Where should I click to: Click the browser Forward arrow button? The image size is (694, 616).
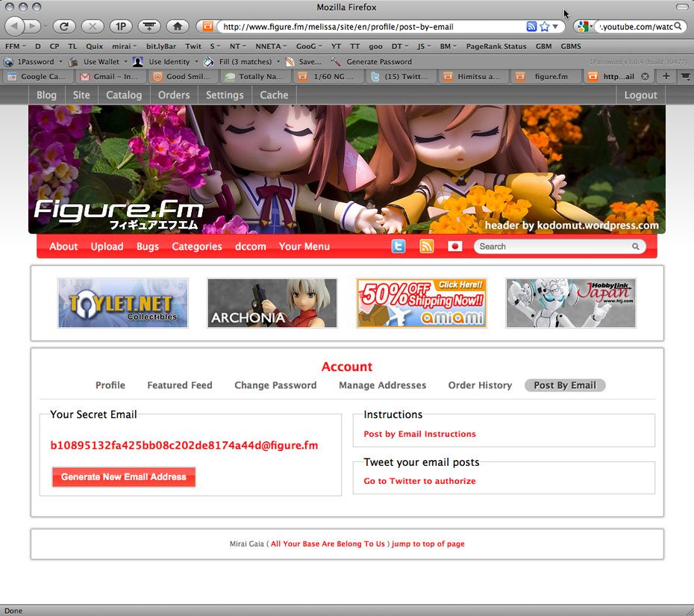(32, 26)
